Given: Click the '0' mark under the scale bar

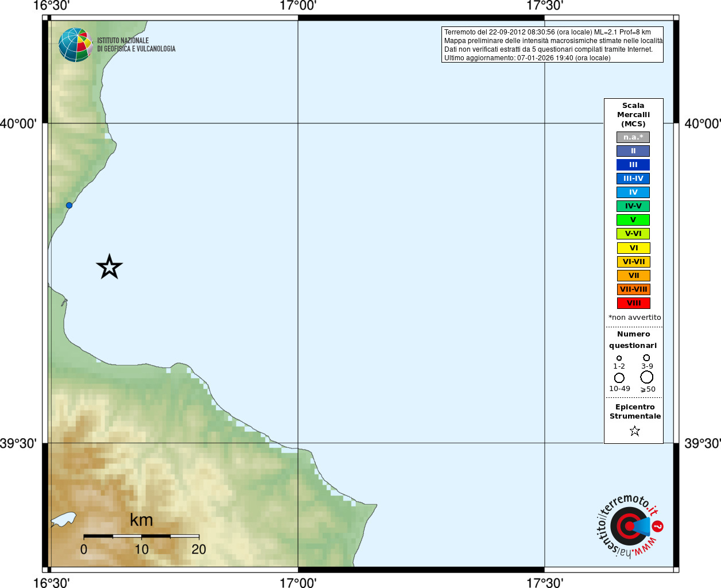Looking at the screenshot, I should pos(84,550).
